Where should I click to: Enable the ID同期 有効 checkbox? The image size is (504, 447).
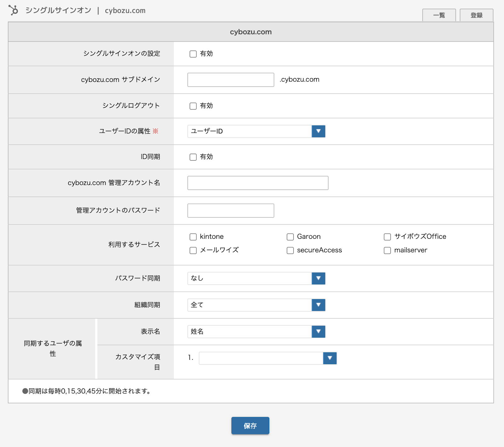click(193, 157)
